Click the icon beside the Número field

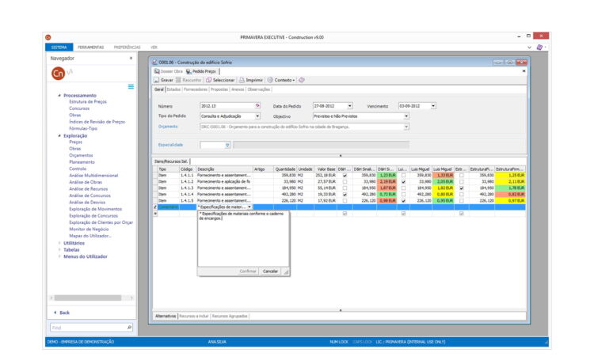(257, 105)
